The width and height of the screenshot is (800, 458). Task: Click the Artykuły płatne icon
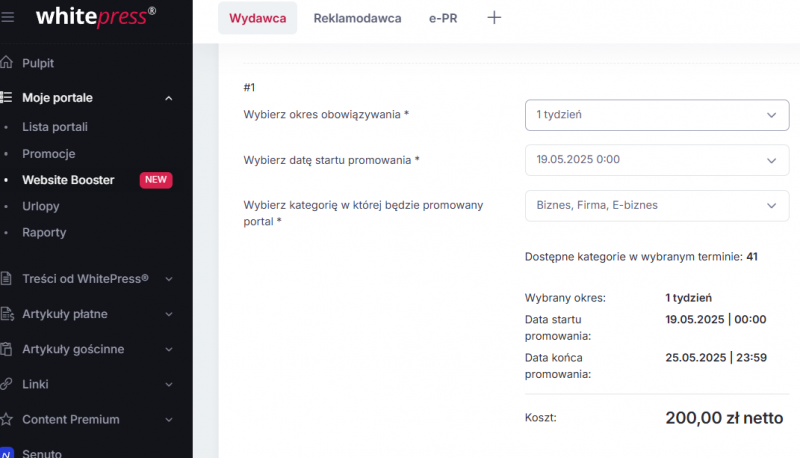coord(7,314)
